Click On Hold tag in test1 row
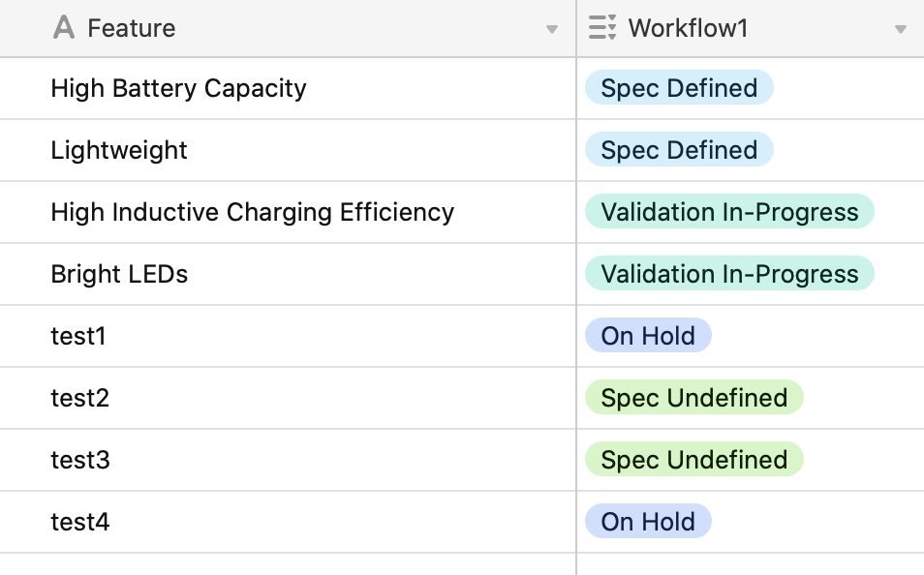Image resolution: width=924 pixels, height=575 pixels. click(648, 336)
